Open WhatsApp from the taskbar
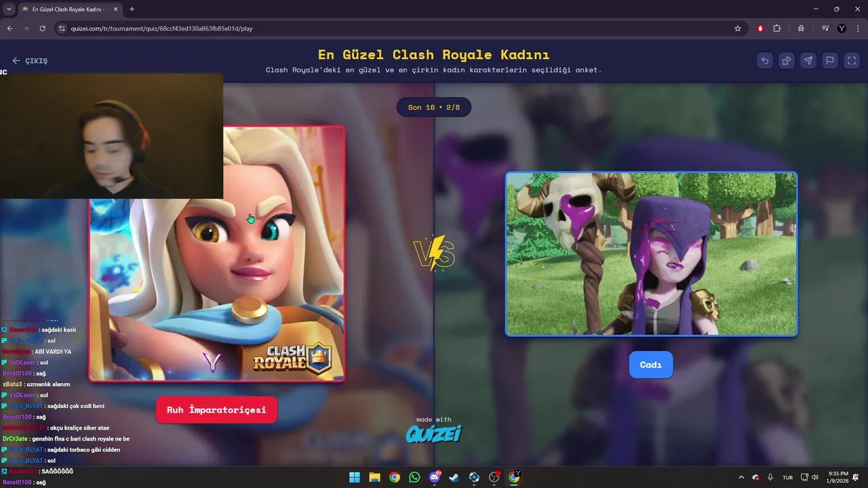This screenshot has height=488, width=868. (x=414, y=477)
